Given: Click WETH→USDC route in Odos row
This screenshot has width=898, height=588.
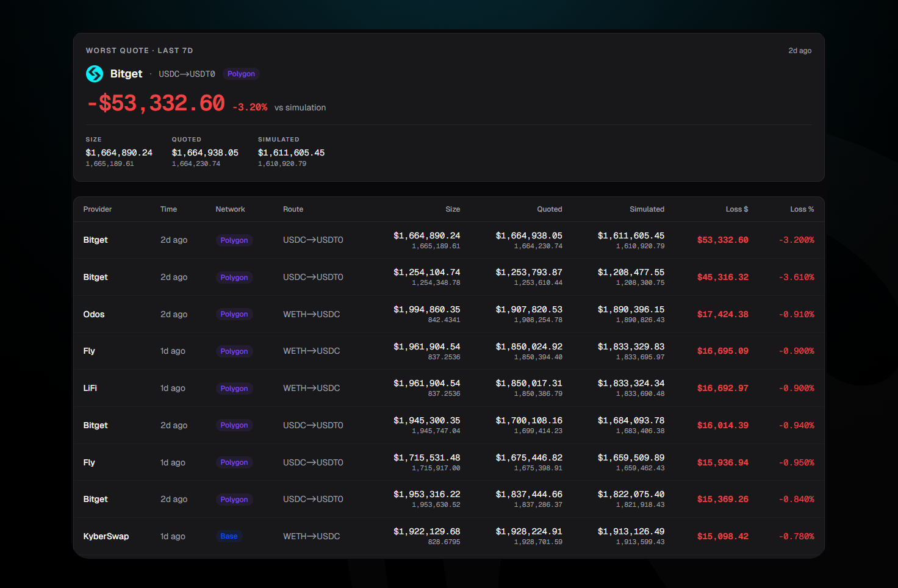Looking at the screenshot, I should point(312,314).
